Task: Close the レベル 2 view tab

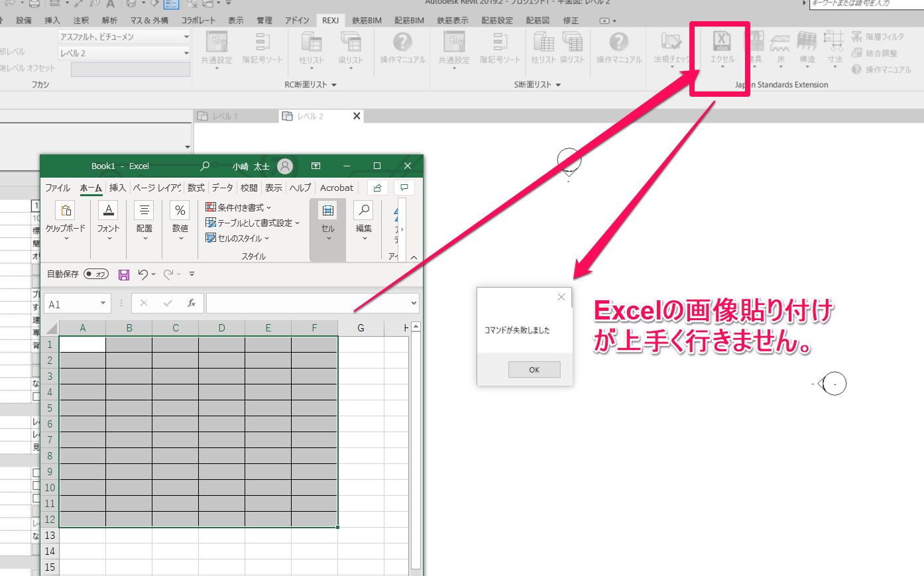Action: (x=357, y=116)
